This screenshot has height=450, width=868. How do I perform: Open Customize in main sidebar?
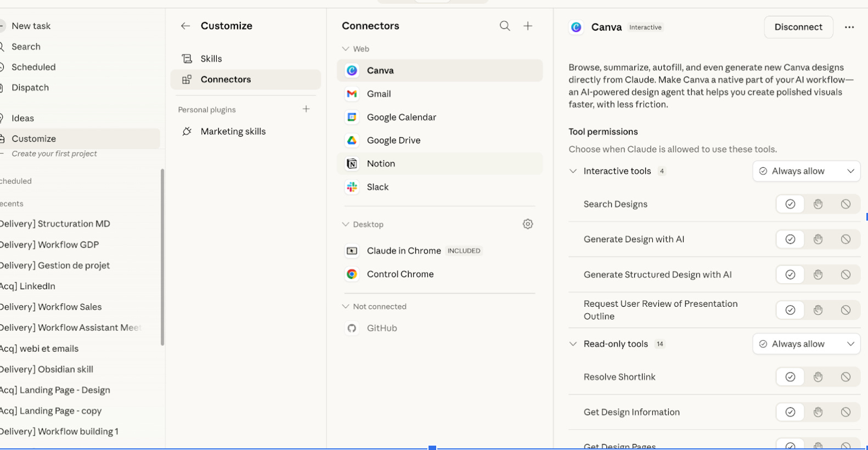[x=80, y=139]
